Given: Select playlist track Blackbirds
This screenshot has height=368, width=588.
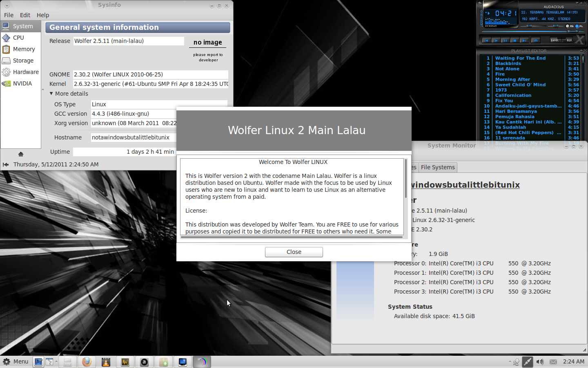Looking at the screenshot, I should pyautogui.click(x=508, y=63).
